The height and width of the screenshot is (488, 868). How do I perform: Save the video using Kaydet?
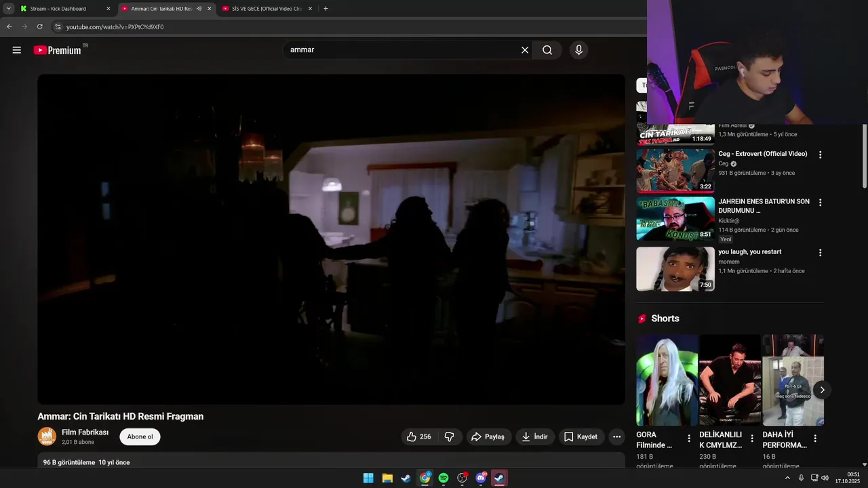pyautogui.click(x=581, y=437)
